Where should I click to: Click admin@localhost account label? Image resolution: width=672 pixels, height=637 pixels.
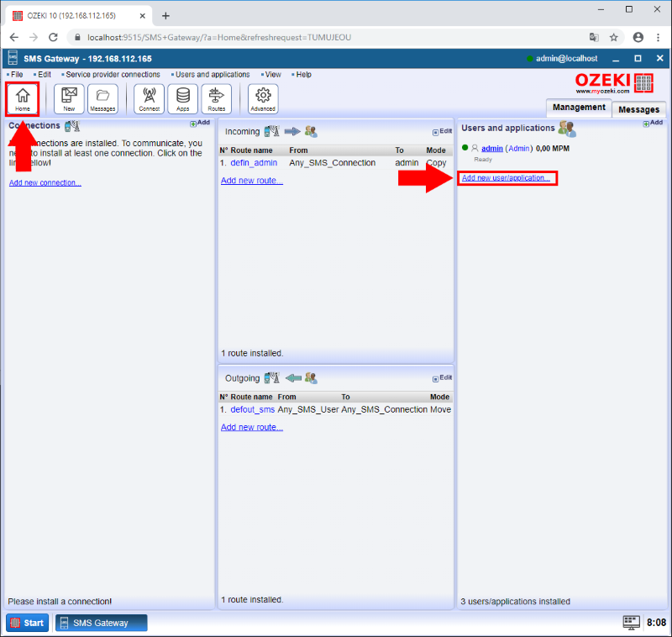(x=566, y=58)
